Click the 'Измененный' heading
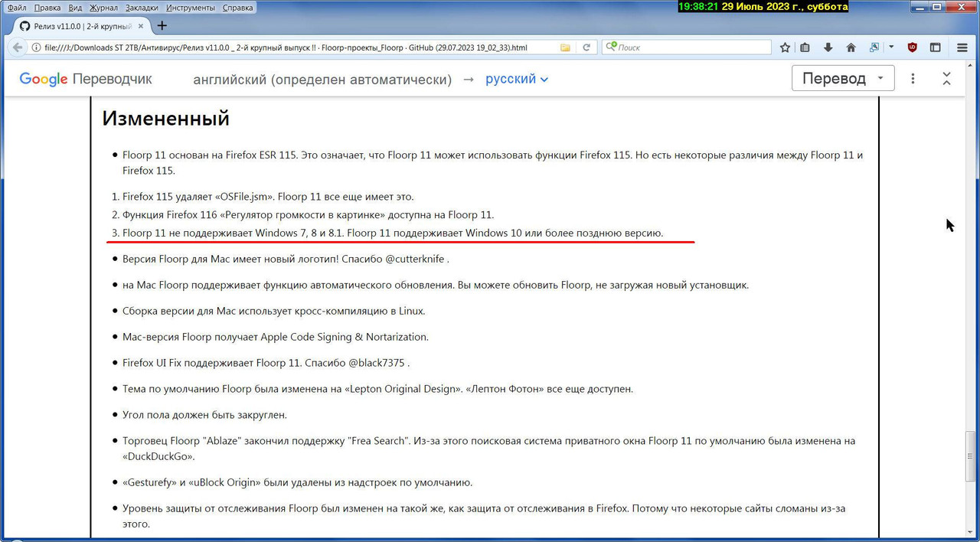 [x=166, y=119]
